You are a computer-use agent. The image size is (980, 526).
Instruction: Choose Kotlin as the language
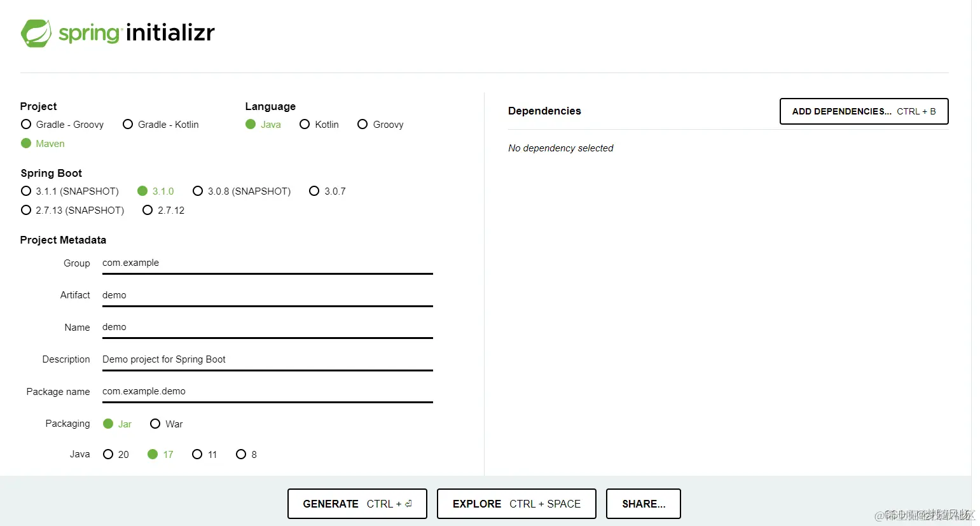coord(319,125)
